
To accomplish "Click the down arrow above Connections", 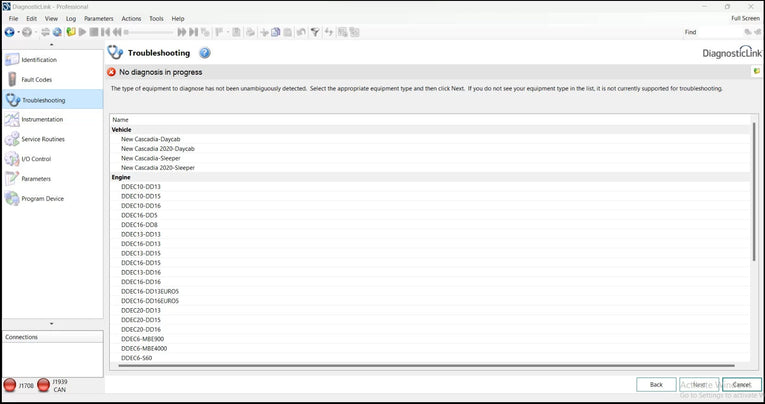I will (x=52, y=323).
